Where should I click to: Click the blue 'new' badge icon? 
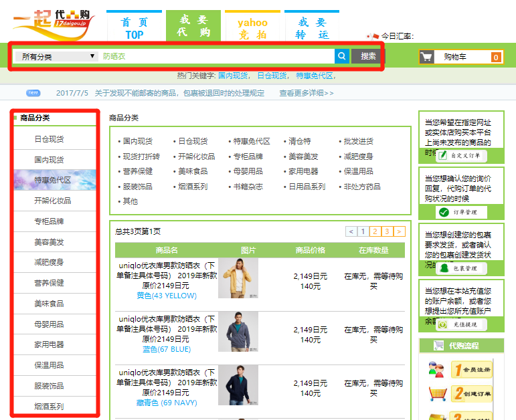[x=33, y=93]
